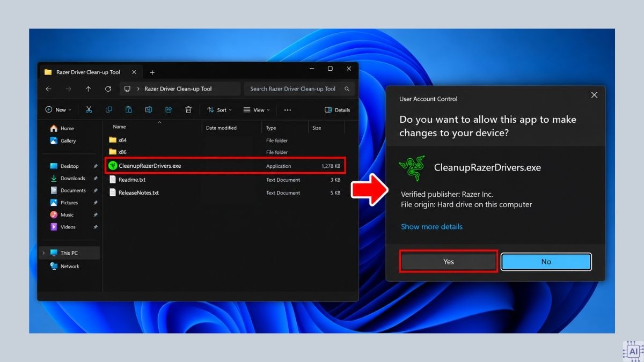The height and width of the screenshot is (362, 644).
Task: Click the search magnifier icon
Action: [x=347, y=89]
